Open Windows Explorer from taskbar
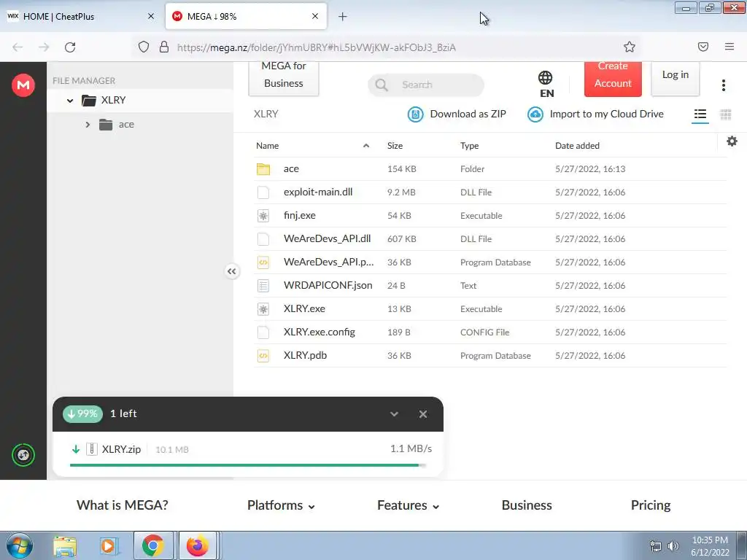This screenshot has height=560, width=747. [65, 545]
